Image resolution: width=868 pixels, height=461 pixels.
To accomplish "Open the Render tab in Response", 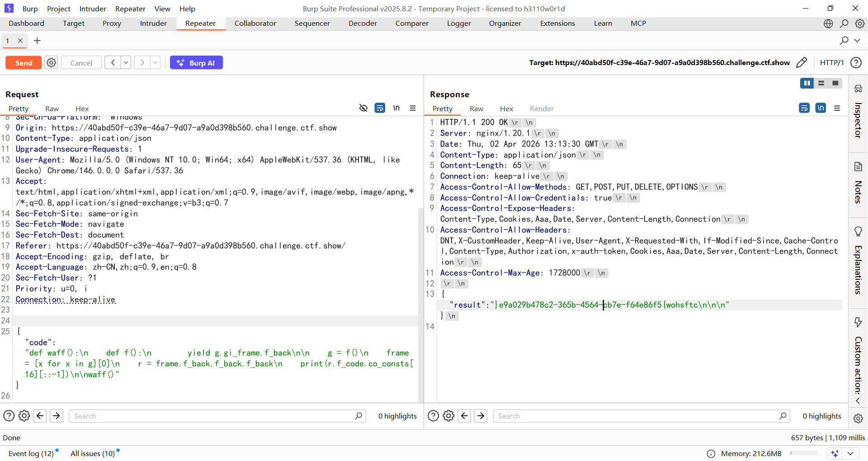I will (x=542, y=109).
